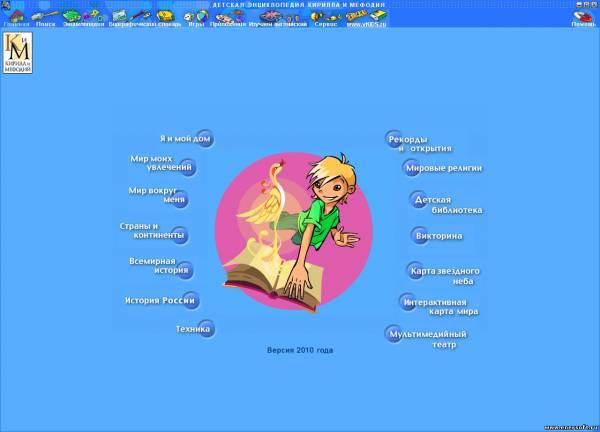Open the section Мир вокруг меня
This screenshot has height=432, width=600.
coord(158,196)
